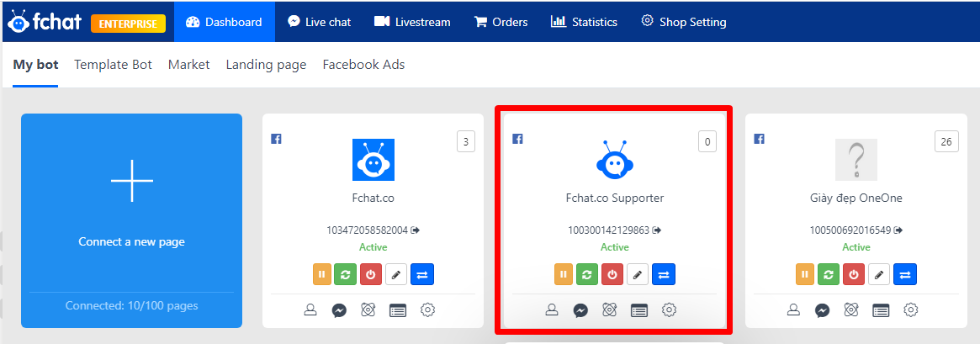Open the Fchat.co list form icon
Screen dimensions: 980x344
point(398,310)
